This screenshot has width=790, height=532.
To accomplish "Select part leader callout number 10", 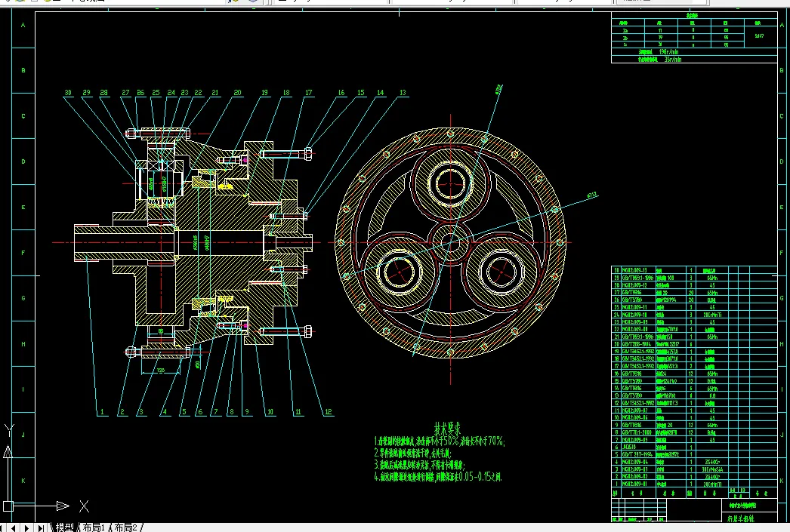I will tap(270, 412).
